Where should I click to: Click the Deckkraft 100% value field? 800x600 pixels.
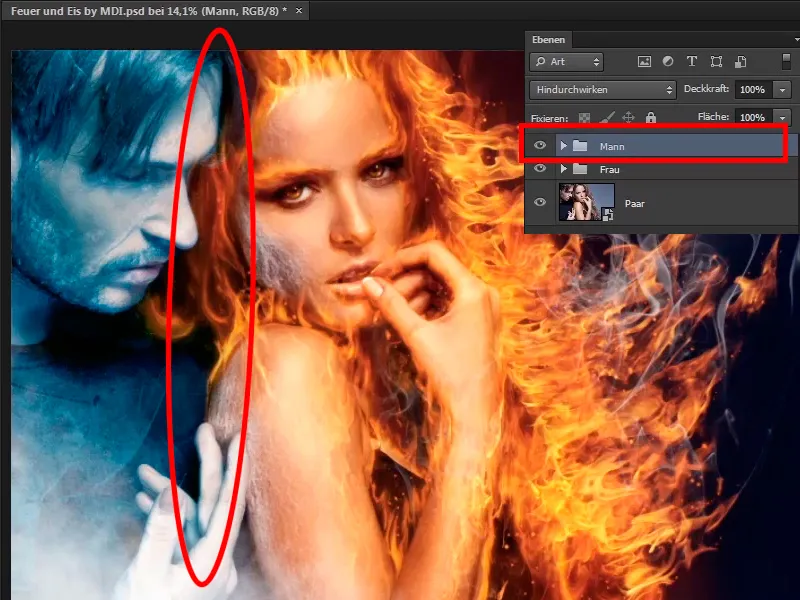click(x=753, y=90)
